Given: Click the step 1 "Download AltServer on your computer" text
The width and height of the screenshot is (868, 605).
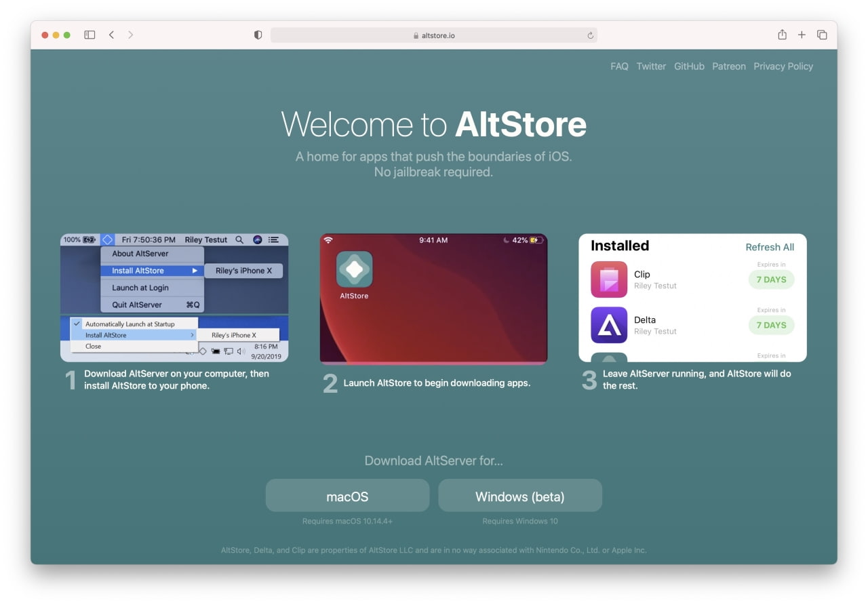Looking at the screenshot, I should click(x=176, y=380).
